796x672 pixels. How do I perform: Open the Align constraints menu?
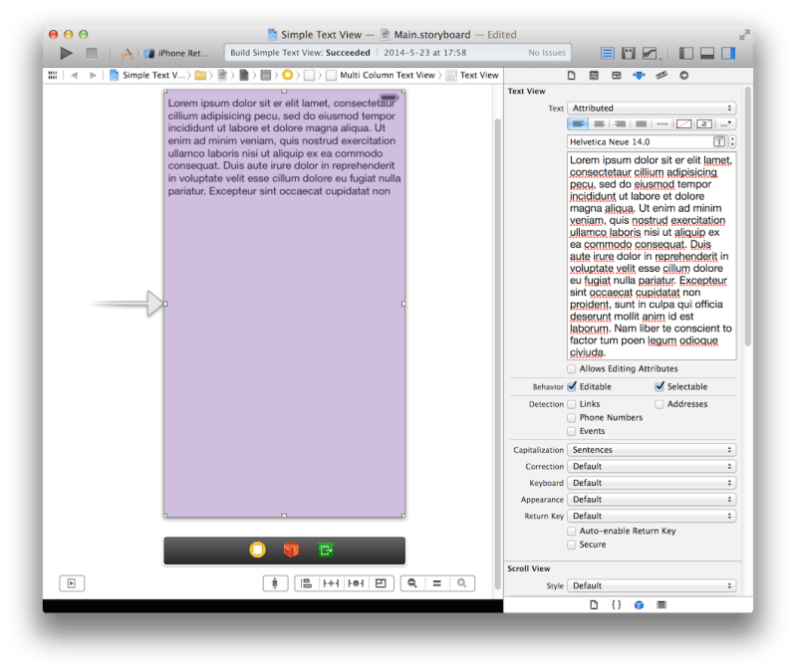307,583
